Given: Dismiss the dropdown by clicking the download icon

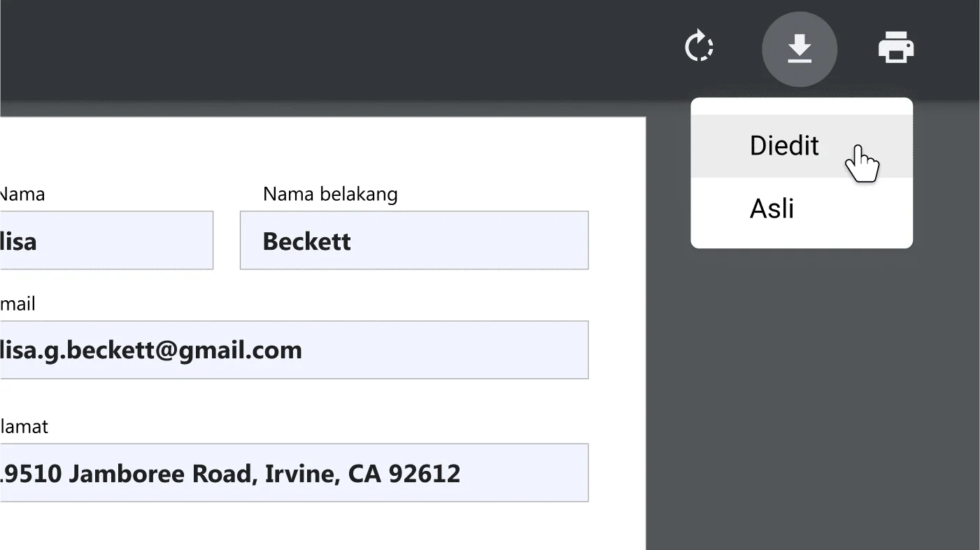Looking at the screenshot, I should pyautogui.click(x=799, y=47).
